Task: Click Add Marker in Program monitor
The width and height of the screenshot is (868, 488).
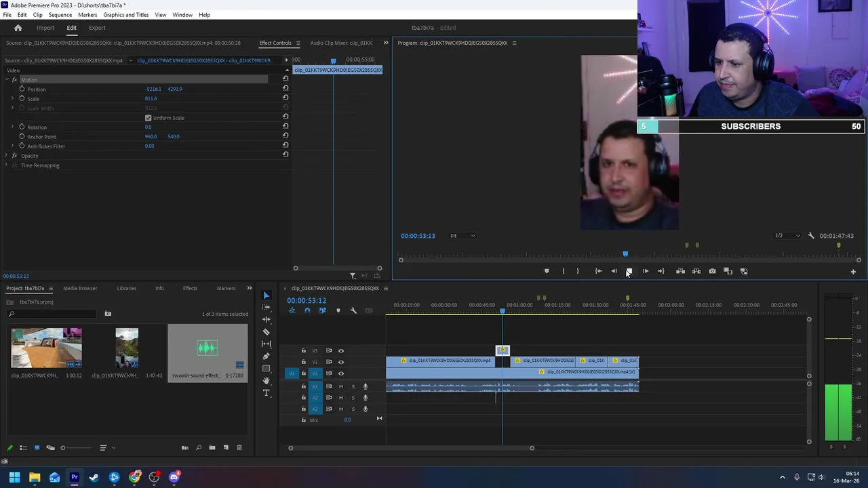Action: point(547,271)
